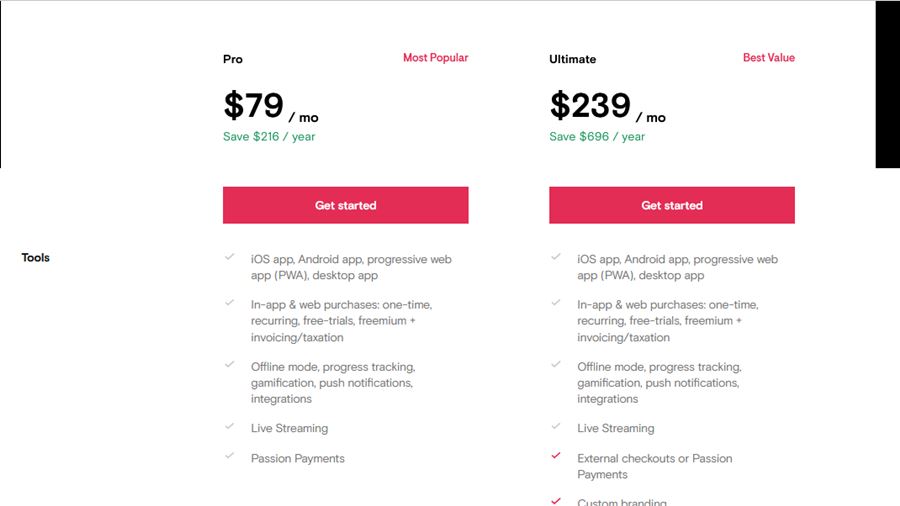Click the Pro plan heading
Viewport: 900px width, 506px height.
pyautogui.click(x=233, y=60)
